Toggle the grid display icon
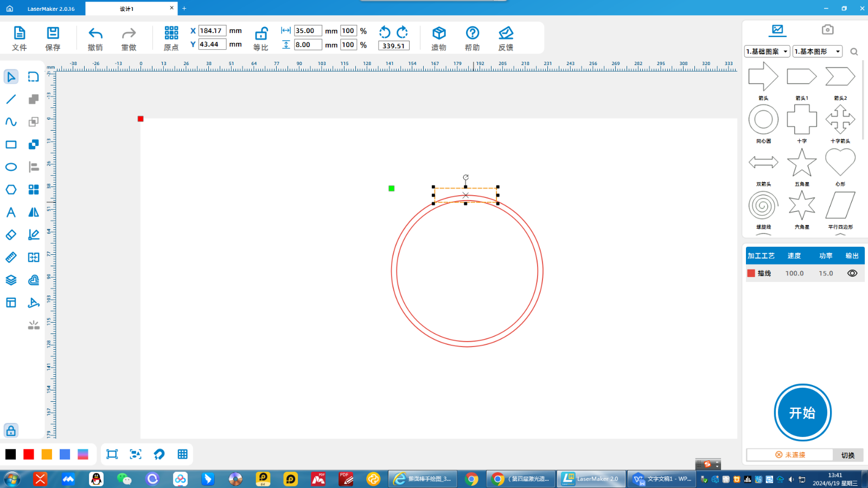The width and height of the screenshot is (868, 488). pos(182,454)
